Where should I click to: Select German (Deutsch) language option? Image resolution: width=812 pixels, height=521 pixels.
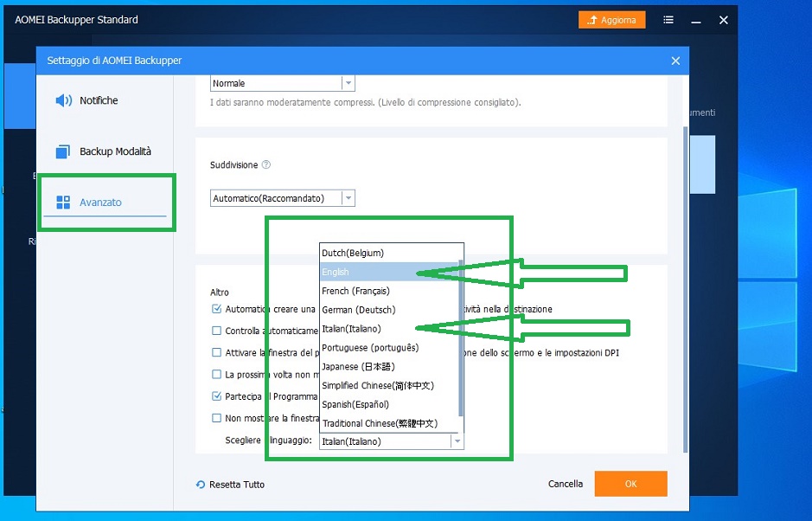[x=389, y=310]
